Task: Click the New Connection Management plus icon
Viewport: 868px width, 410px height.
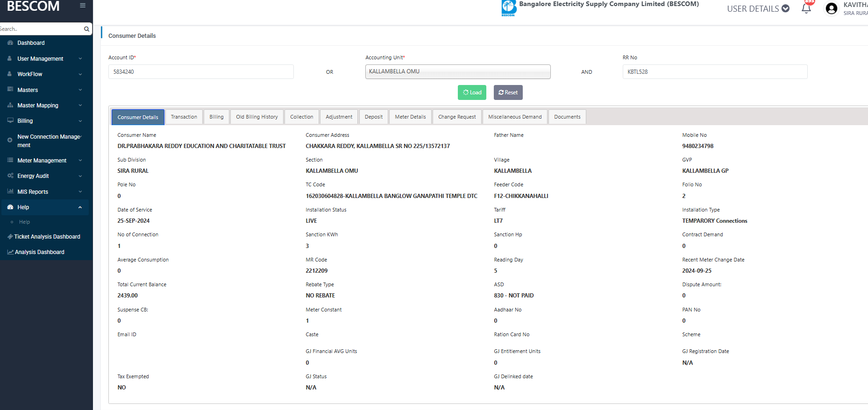Action: coord(10,140)
